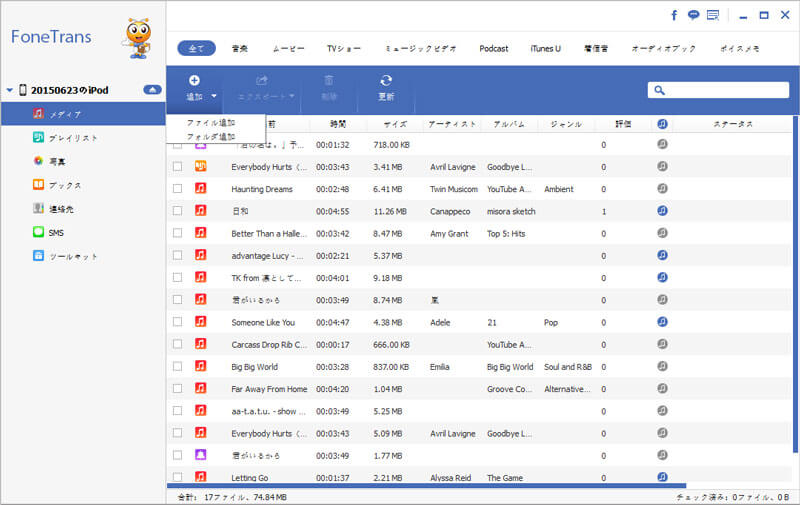
Task: Click the blue horizontal scrollbar at bottom
Action: click(x=427, y=486)
